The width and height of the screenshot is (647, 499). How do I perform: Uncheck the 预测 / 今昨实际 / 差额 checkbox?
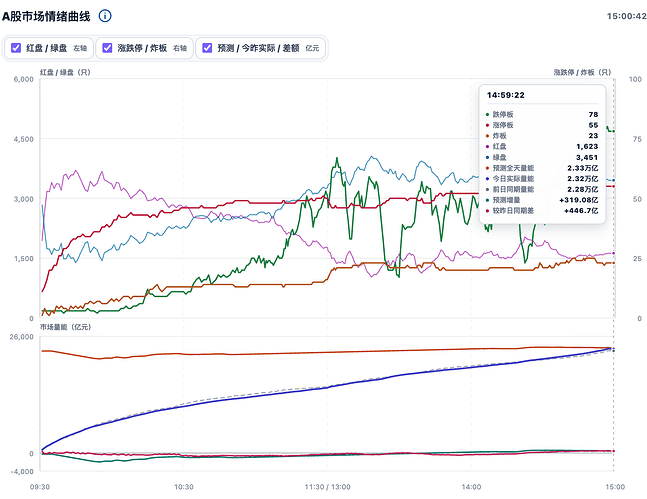207,48
